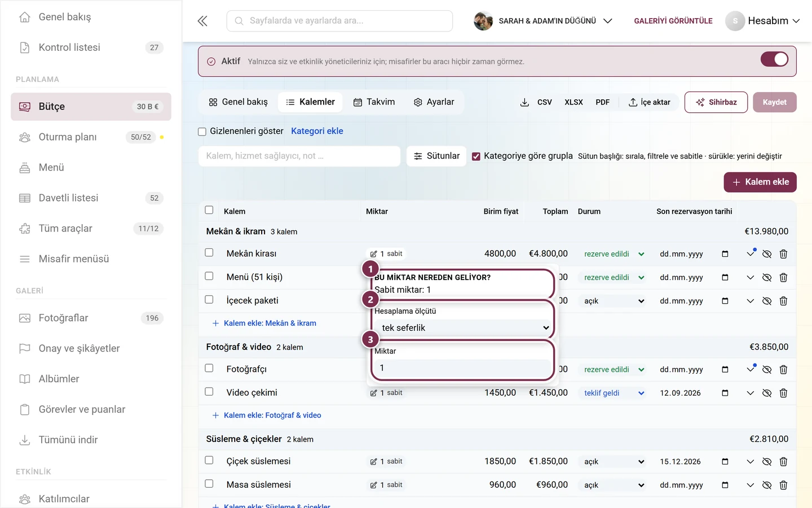This screenshot has width=812, height=508.
Task: Expand details of Masa süslemesi row
Action: 750,485
